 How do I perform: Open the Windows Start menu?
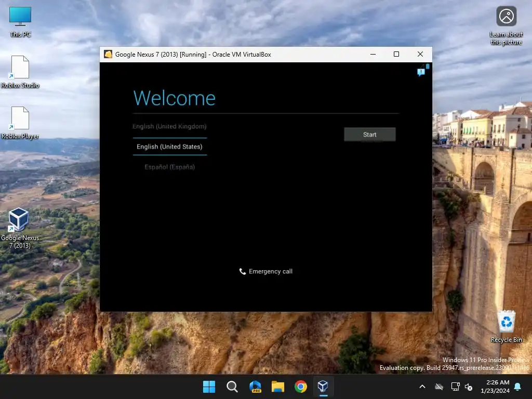tap(209, 387)
